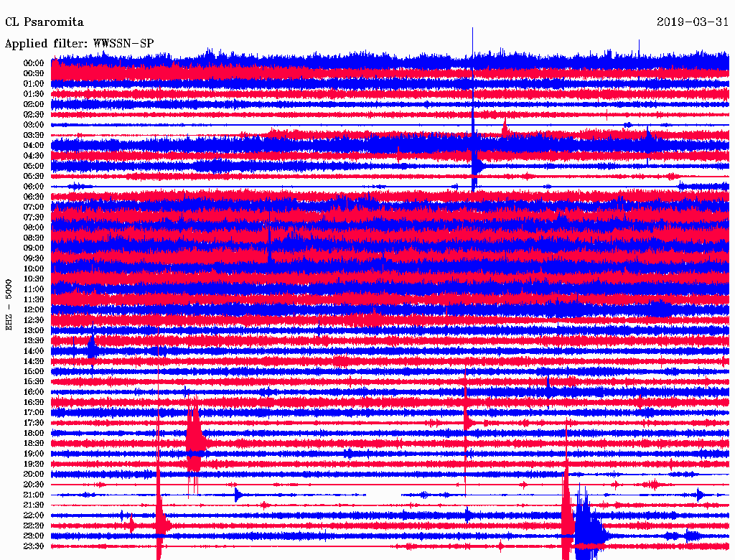
Task: Select the 12:00 time label
Action: coord(34,309)
